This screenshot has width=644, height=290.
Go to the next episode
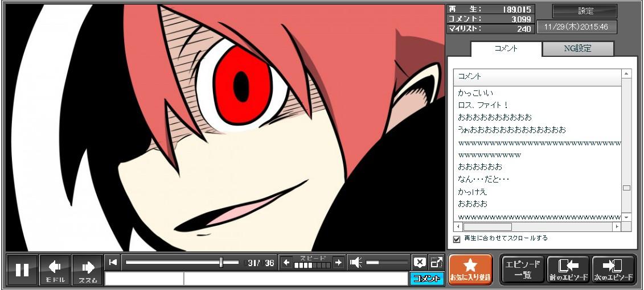click(x=613, y=270)
